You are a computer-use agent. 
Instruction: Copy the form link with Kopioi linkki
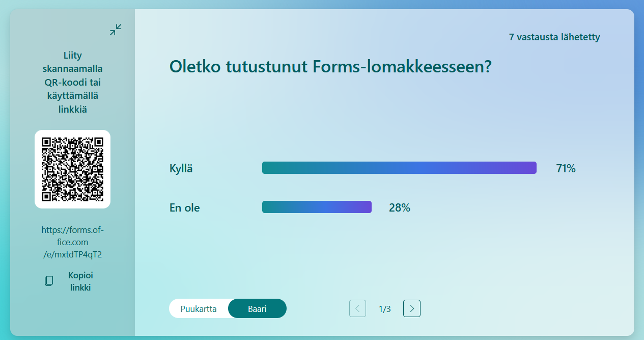click(x=79, y=280)
